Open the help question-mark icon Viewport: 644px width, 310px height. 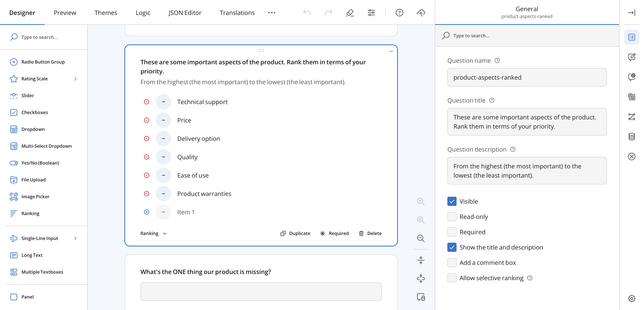399,12
